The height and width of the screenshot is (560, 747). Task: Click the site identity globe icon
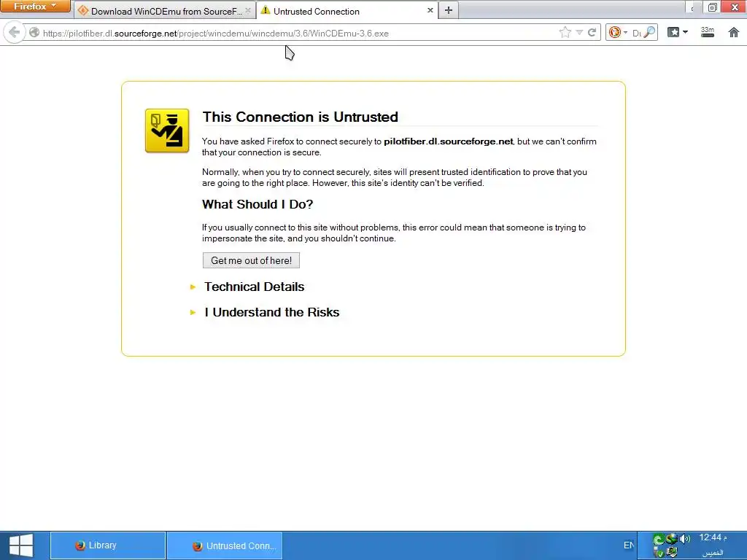click(x=34, y=32)
